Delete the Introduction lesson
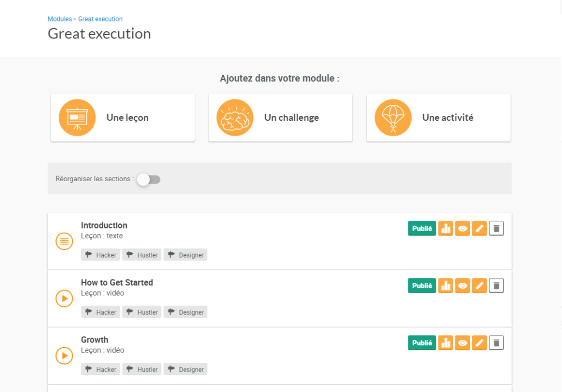 496,228
